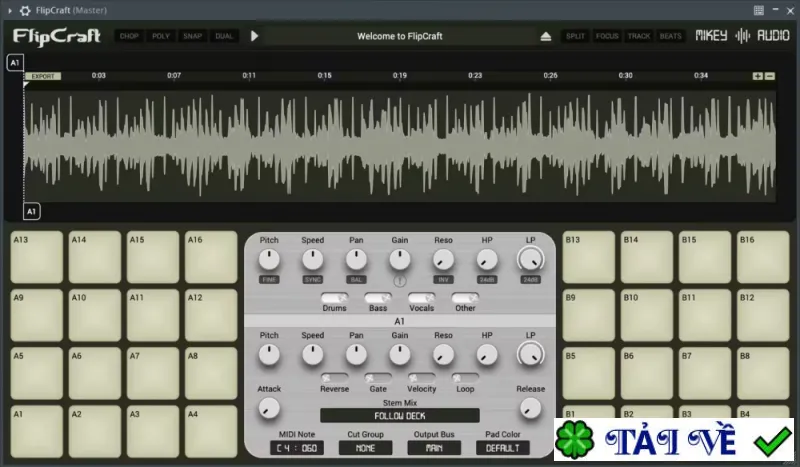Trigger pad A16
800x467 pixels.
click(x=211, y=257)
